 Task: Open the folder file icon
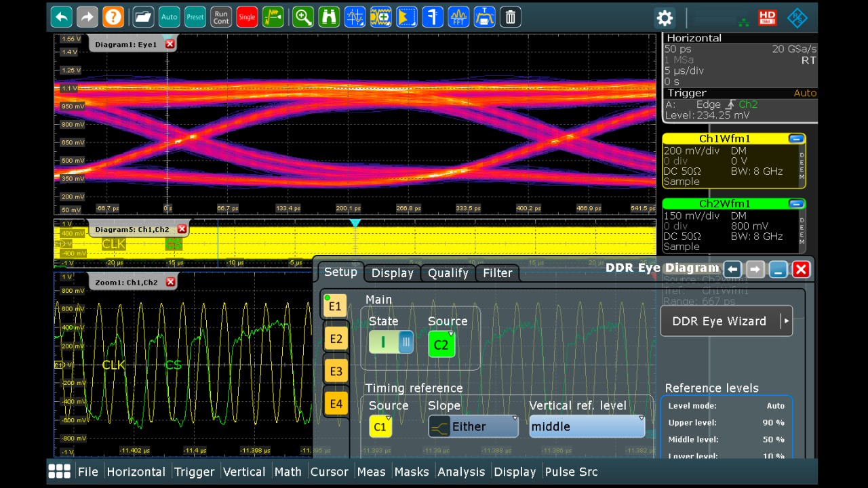click(143, 17)
